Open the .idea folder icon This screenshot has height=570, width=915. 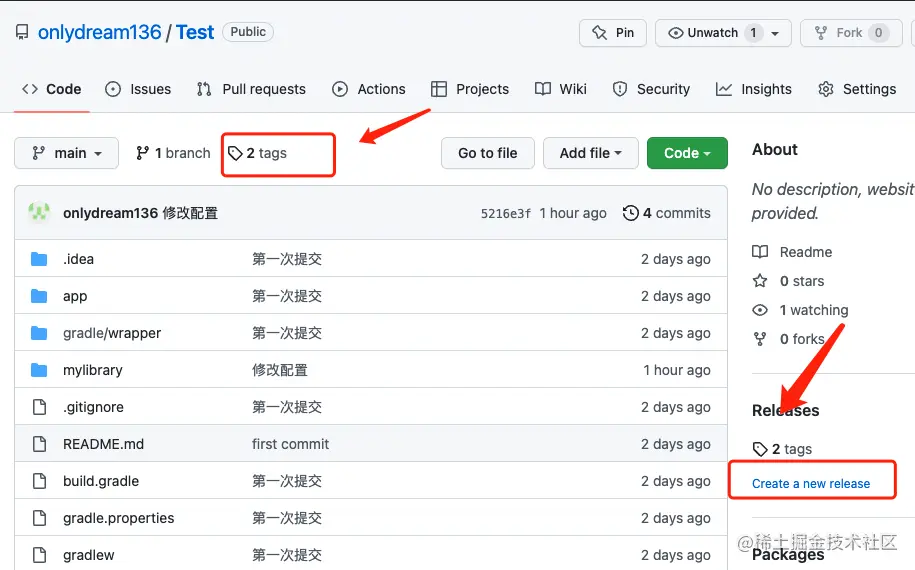[x=39, y=258]
